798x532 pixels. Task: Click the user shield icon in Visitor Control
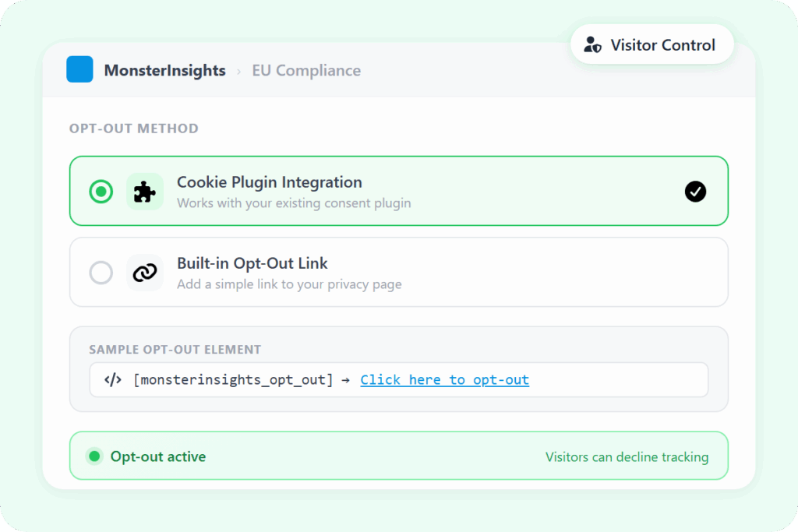(x=592, y=44)
